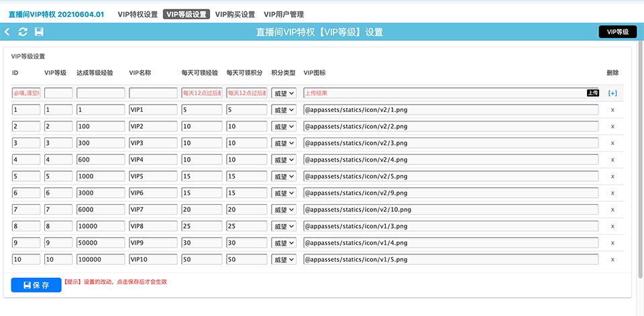Click the 上传 upload button
The width and height of the screenshot is (644, 316).
click(592, 93)
